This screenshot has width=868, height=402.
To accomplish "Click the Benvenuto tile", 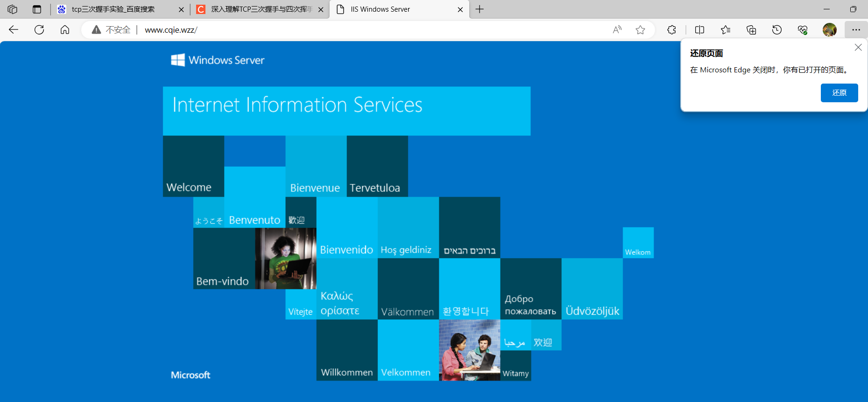I will (x=254, y=197).
